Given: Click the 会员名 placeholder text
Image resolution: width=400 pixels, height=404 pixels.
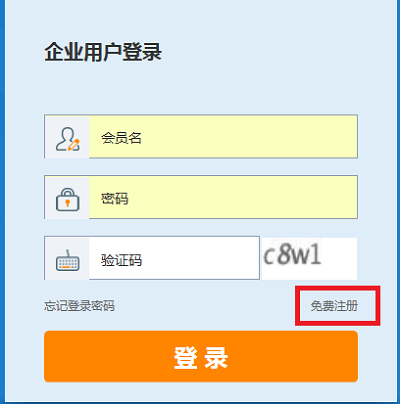Looking at the screenshot, I should click(121, 138).
